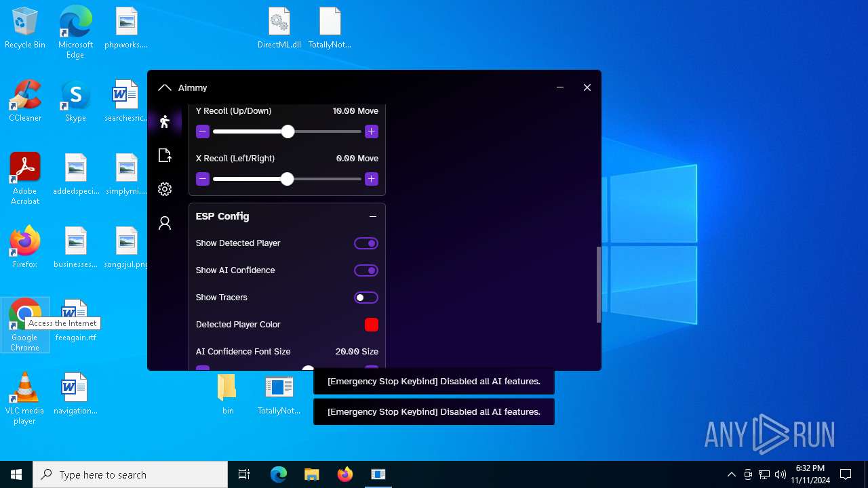Select the businesses image file
The width and height of the screenshot is (868, 488).
coord(75,248)
